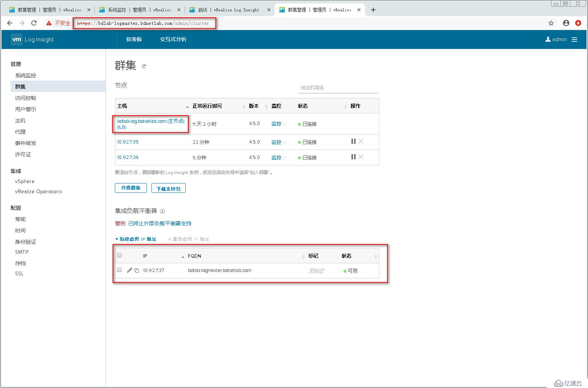Open node 10.92.7.35 link
Viewport: 588px width, 388px height.
tap(128, 142)
